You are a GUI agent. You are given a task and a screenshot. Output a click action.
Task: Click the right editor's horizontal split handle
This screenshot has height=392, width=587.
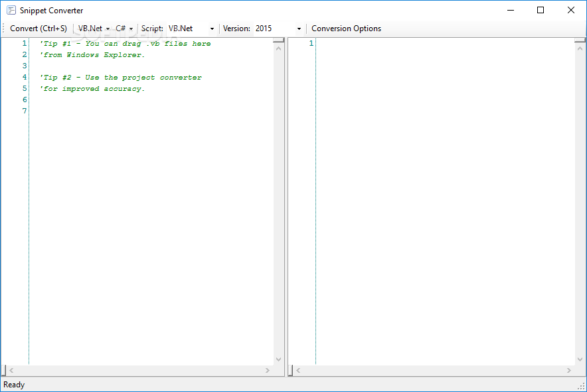(290, 370)
